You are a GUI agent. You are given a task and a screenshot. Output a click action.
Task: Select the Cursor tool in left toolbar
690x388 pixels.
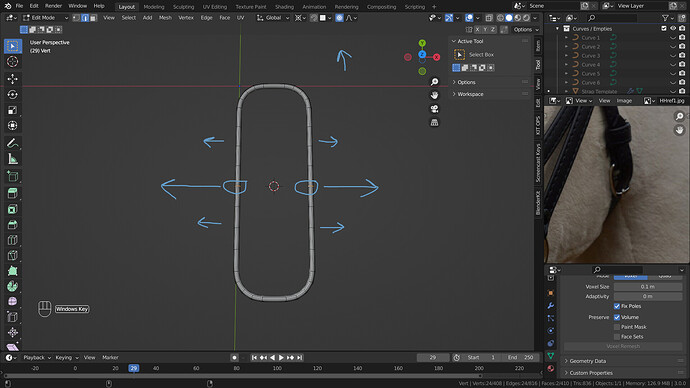12,62
